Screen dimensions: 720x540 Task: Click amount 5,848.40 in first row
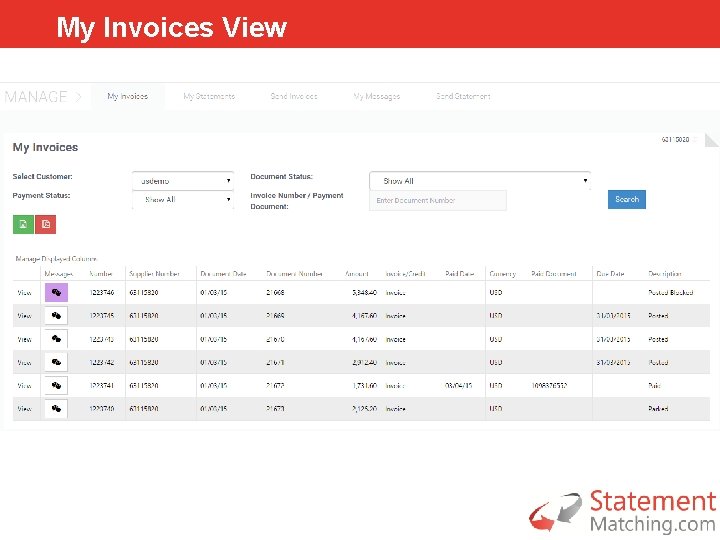365,292
